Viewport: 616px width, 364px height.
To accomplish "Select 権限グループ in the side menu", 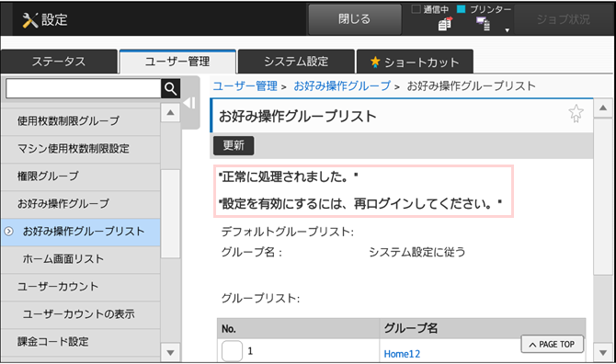I will click(81, 176).
